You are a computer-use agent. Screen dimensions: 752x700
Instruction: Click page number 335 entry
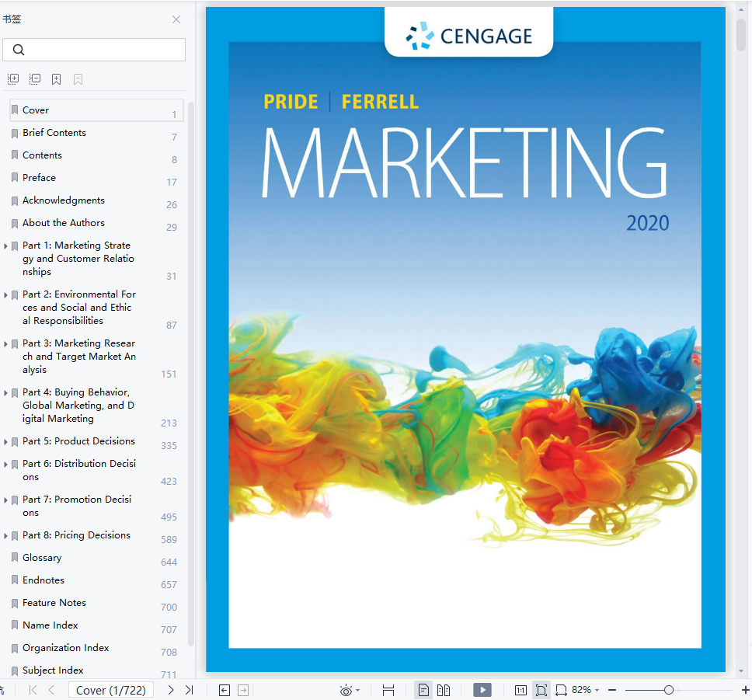169,446
